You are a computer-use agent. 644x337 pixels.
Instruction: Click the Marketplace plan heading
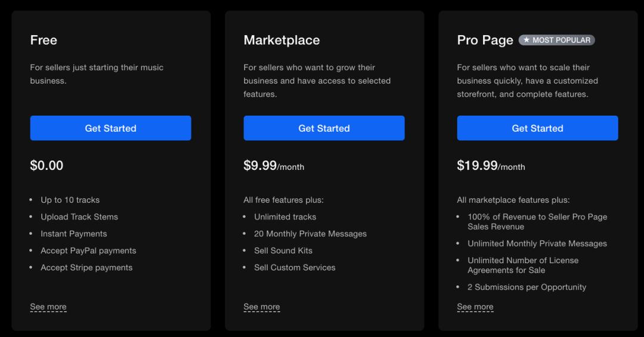click(x=281, y=40)
